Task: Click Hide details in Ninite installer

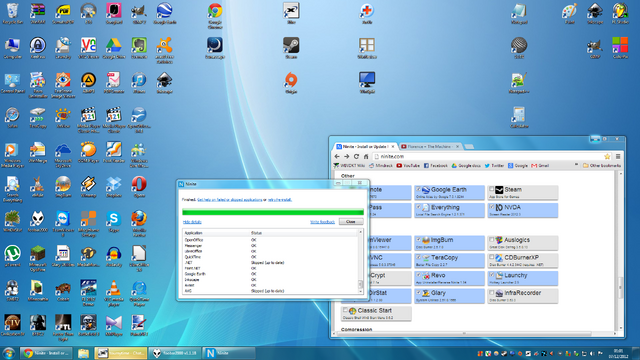Action: [x=192, y=222]
